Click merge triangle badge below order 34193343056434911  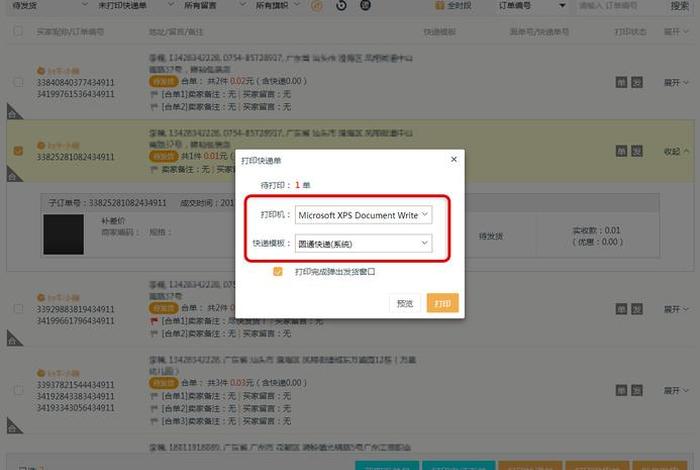[14, 425]
